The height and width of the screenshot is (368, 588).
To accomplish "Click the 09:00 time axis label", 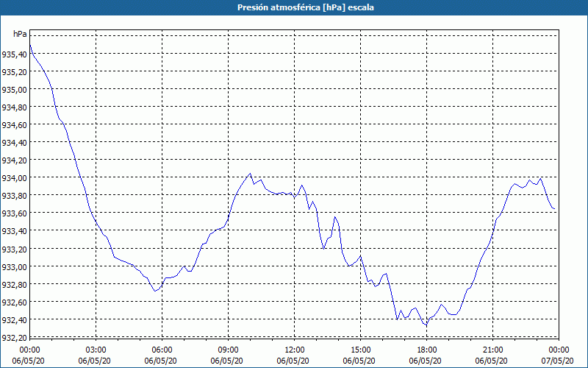I will 229,350.
